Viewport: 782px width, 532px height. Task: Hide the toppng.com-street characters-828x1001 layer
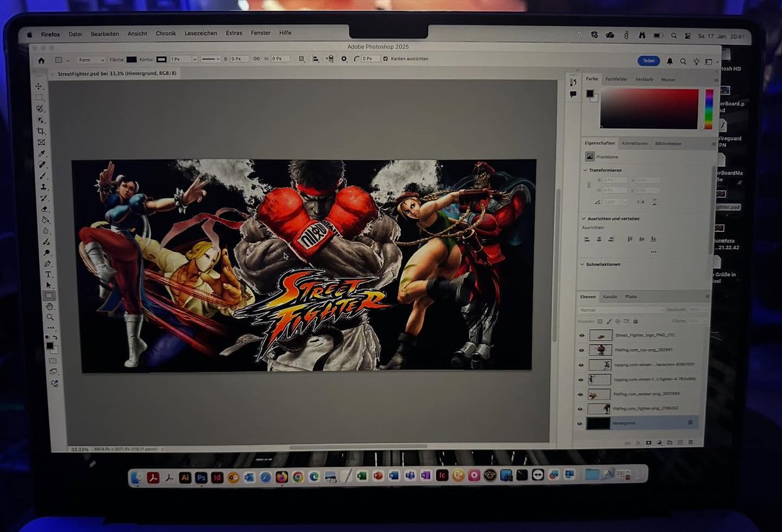click(581, 365)
